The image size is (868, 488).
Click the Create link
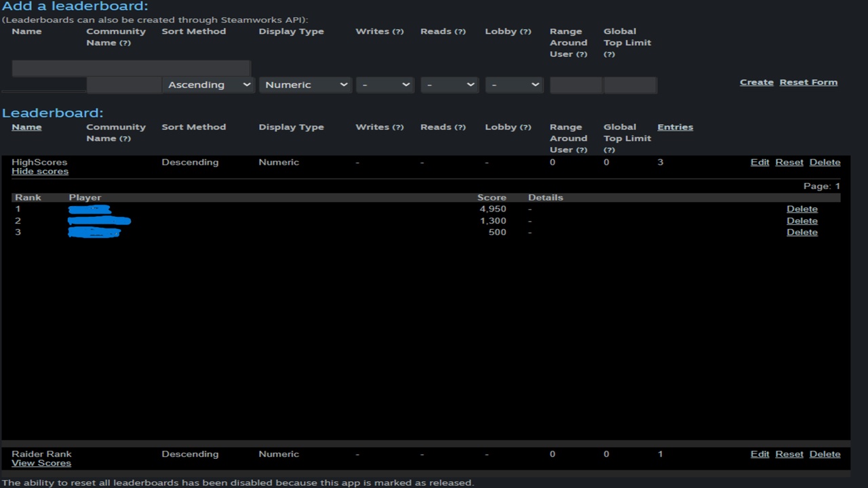tap(757, 82)
